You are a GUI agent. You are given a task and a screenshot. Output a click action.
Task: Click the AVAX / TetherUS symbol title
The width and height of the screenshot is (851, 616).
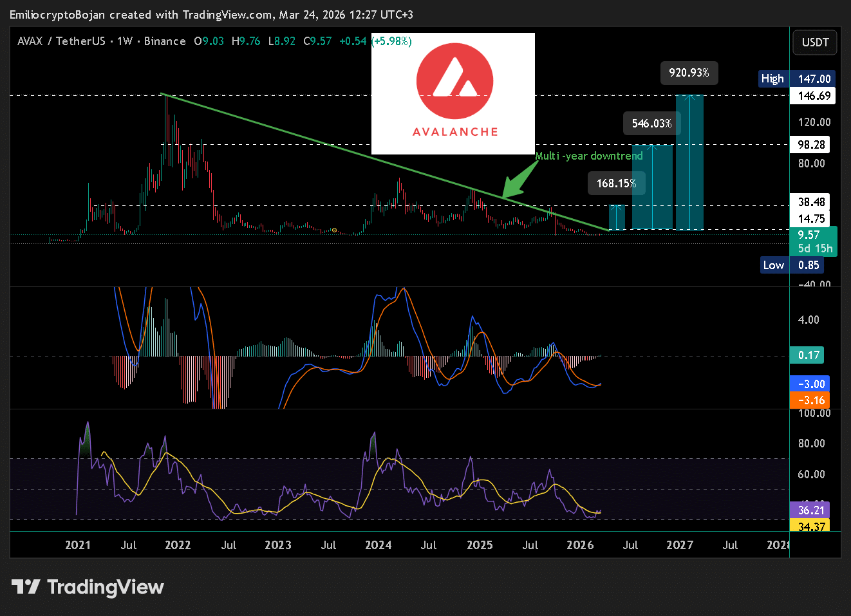(x=61, y=41)
